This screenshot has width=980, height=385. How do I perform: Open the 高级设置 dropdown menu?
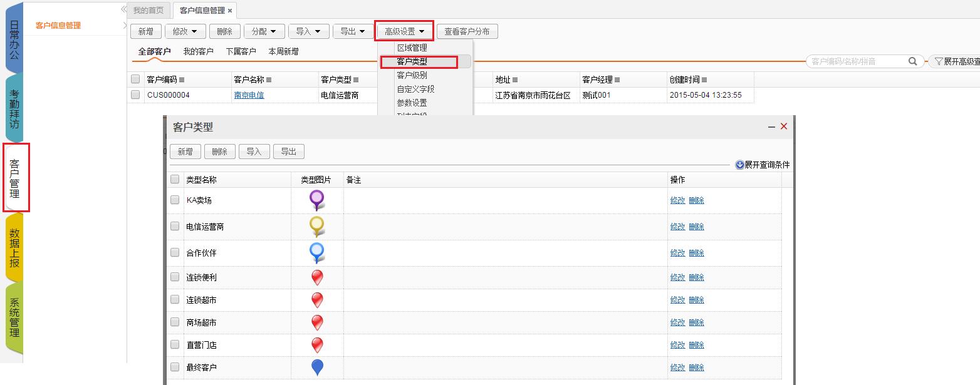point(404,31)
